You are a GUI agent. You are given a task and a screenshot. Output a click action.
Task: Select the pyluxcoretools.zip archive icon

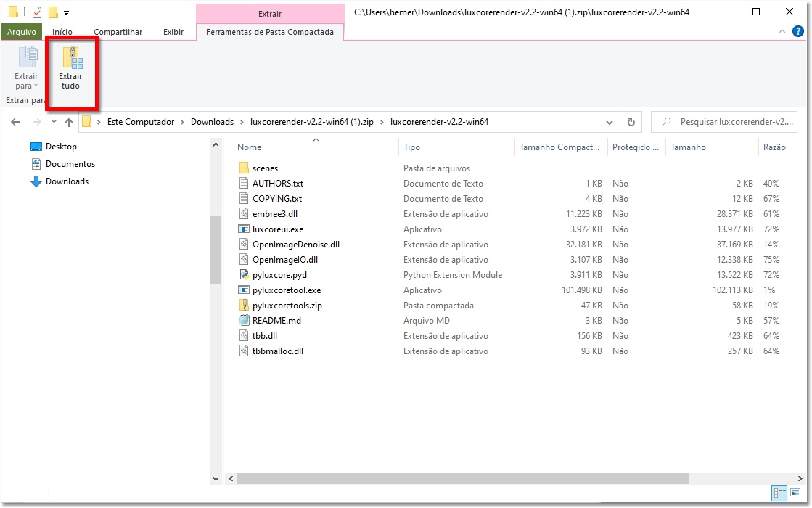click(244, 306)
